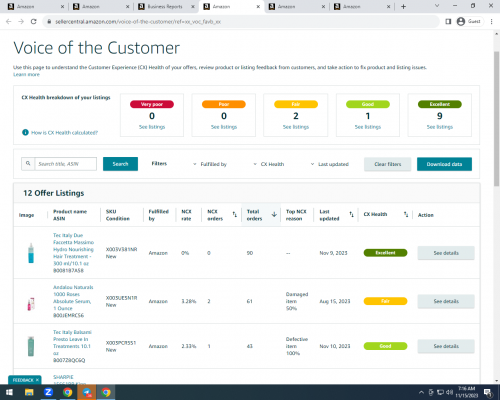Open Windows notification center icon
The image size is (500, 400).
point(489,392)
